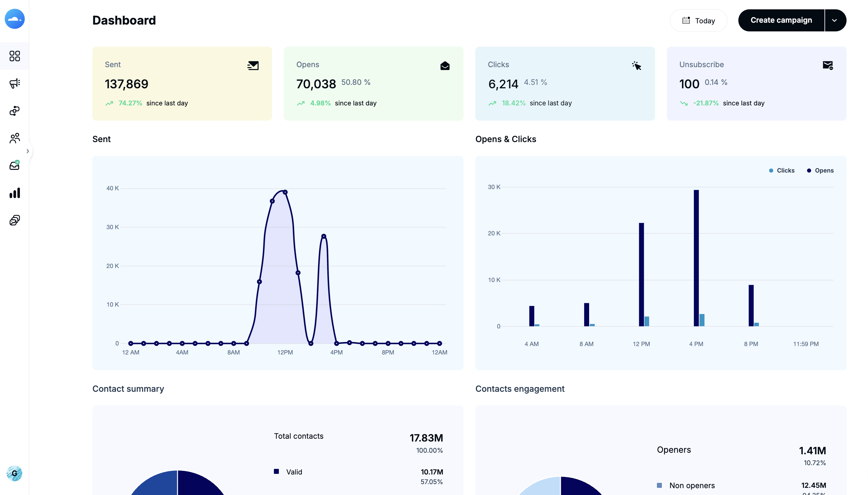The width and height of the screenshot is (868, 495).
Task: Click the Contacts engagement heading
Action: (x=520, y=389)
